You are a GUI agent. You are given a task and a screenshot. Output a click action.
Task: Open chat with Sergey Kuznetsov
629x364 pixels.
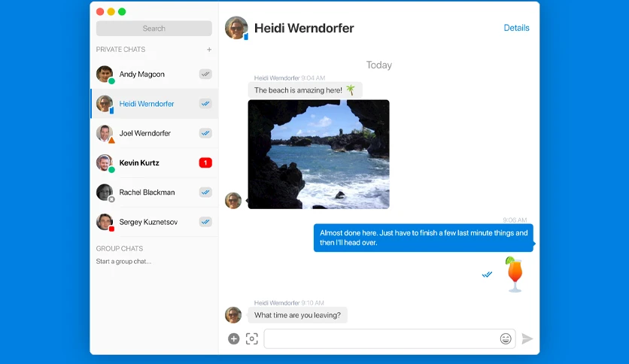(x=154, y=222)
